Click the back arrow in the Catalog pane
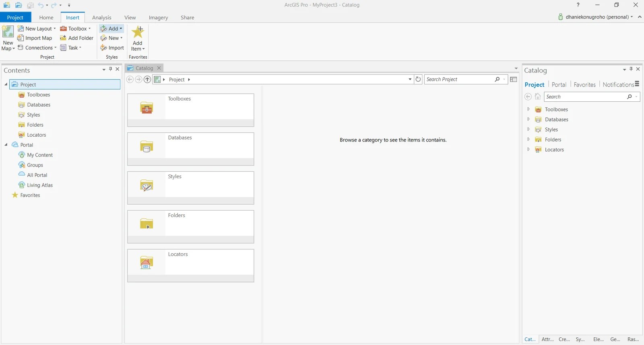 coord(528,97)
